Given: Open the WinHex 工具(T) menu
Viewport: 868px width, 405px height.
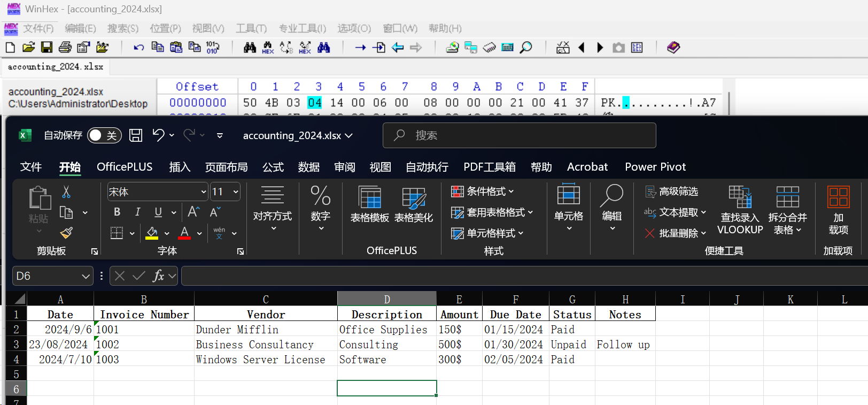Looking at the screenshot, I should (x=251, y=28).
